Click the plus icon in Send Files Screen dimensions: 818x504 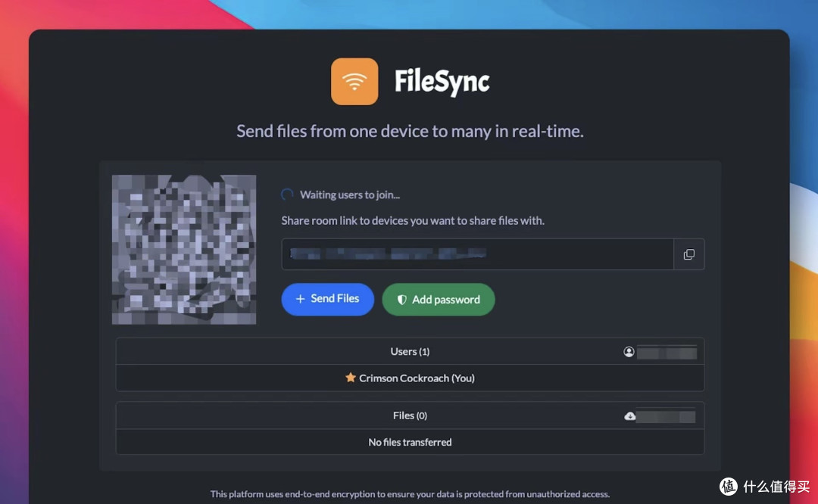300,299
